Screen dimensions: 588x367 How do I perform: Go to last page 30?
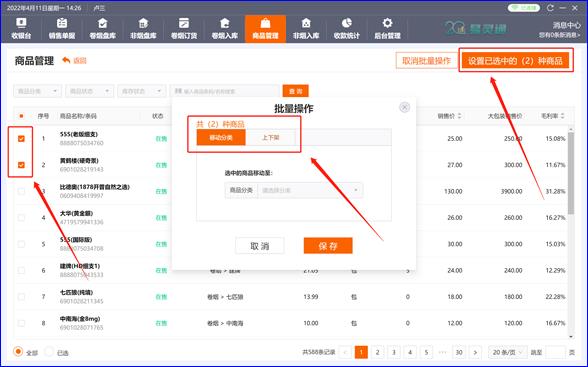[x=459, y=352]
